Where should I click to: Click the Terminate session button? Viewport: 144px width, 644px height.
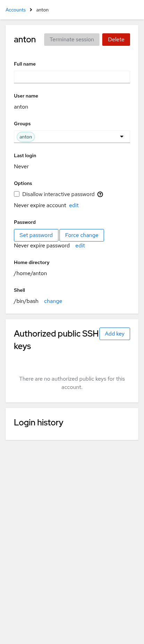72,40
